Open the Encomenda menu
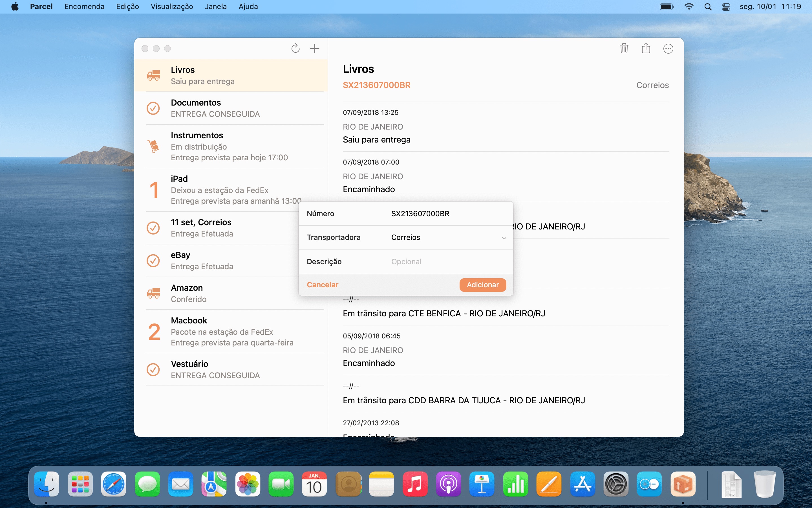 84,7
